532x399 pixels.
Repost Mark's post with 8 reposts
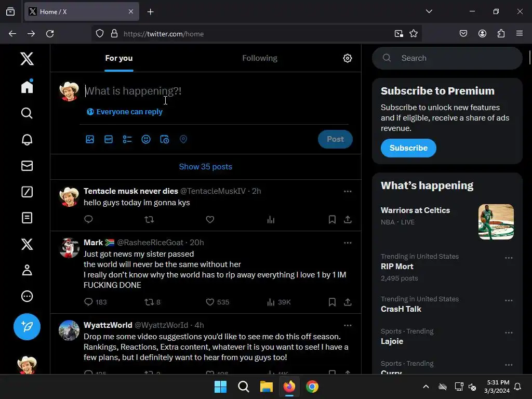(152, 302)
